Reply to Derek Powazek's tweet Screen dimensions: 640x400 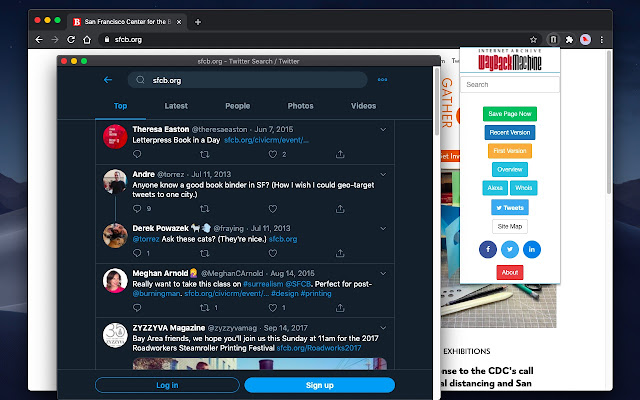pos(137,253)
